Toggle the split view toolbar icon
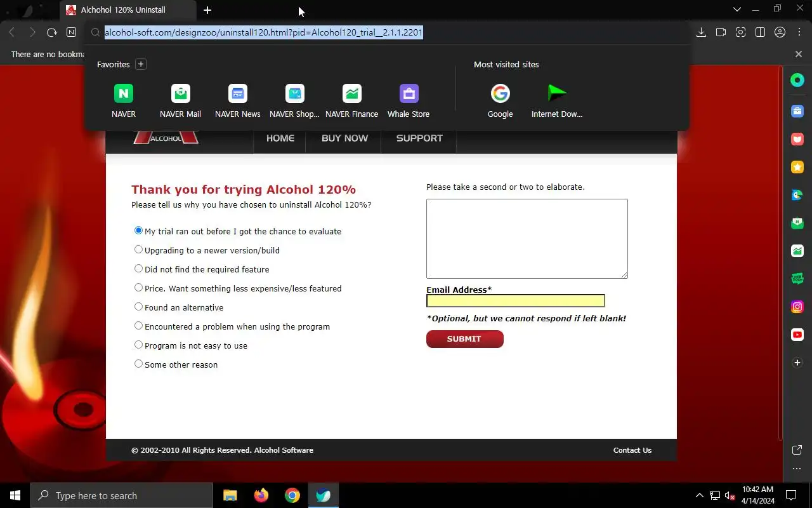812x508 pixels. pyautogui.click(x=760, y=32)
